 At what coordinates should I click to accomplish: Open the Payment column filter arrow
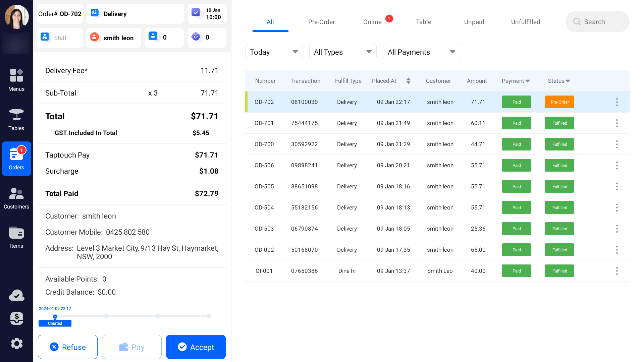click(x=528, y=81)
